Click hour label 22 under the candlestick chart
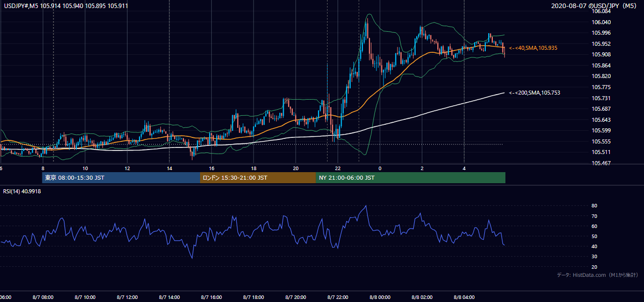The image size is (644, 302). coord(338,168)
